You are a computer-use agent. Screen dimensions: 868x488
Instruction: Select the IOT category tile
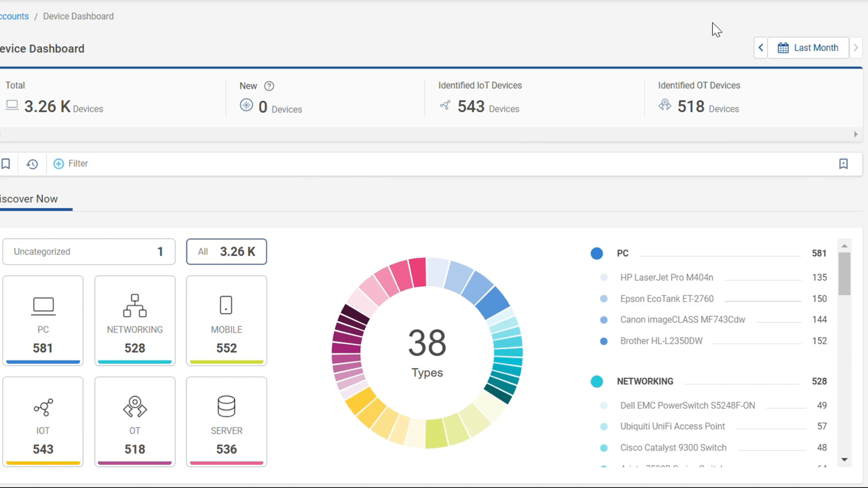(43, 421)
